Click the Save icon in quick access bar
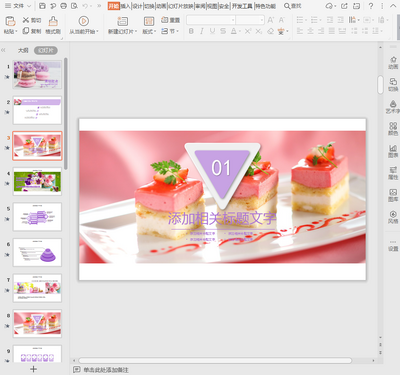Viewport: 400px width, 375px height. [x=42, y=6]
